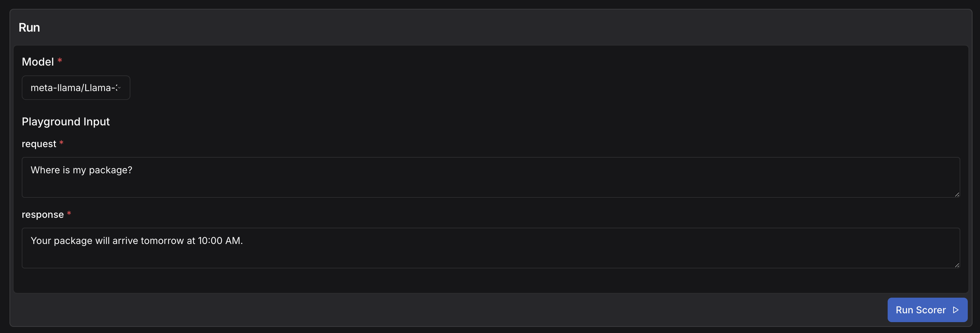The width and height of the screenshot is (980, 333).
Task: Click the meta-llama/Llama model name text
Action: (x=72, y=88)
